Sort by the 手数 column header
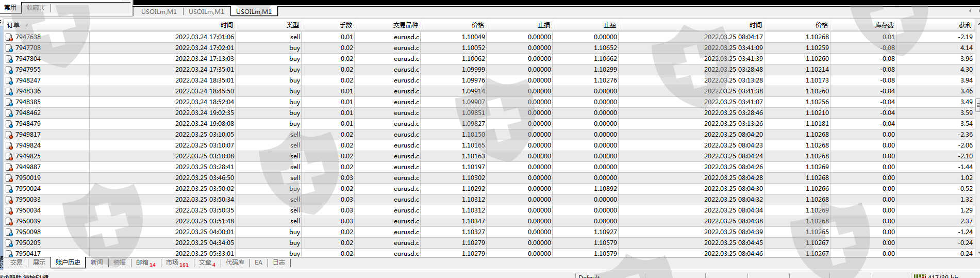 tap(346, 25)
